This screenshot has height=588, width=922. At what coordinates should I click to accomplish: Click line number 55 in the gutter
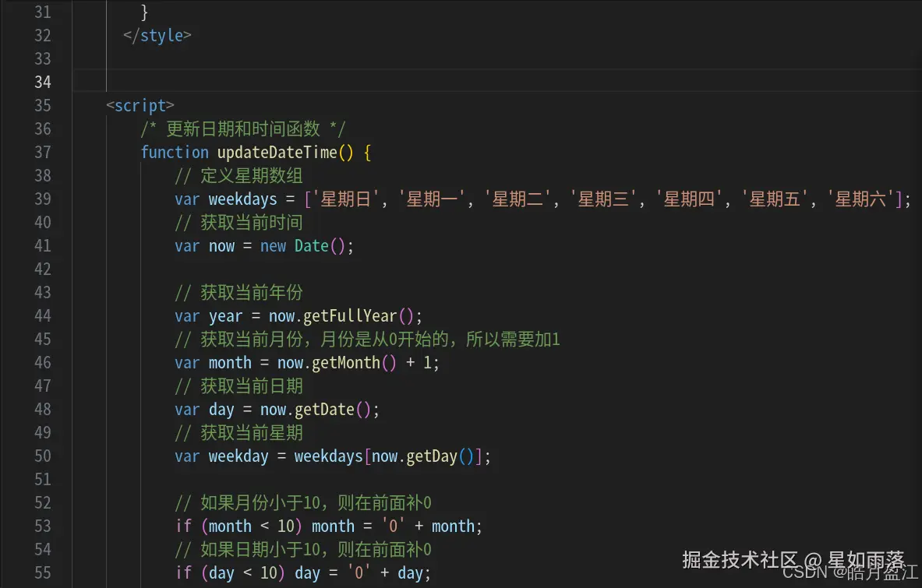(42, 572)
